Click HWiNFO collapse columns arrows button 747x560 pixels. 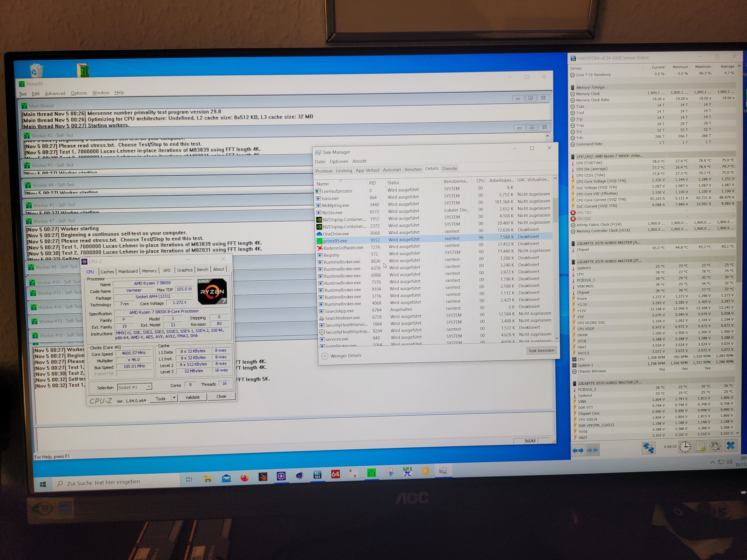pos(593,450)
